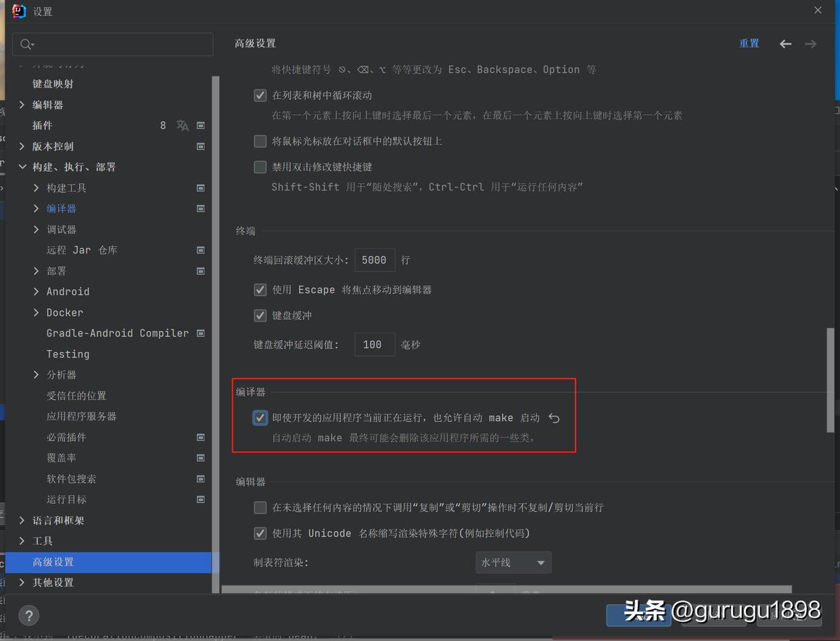This screenshot has width=840, height=641.
Task: Click the forward navigation arrow in the header
Action: pyautogui.click(x=810, y=43)
